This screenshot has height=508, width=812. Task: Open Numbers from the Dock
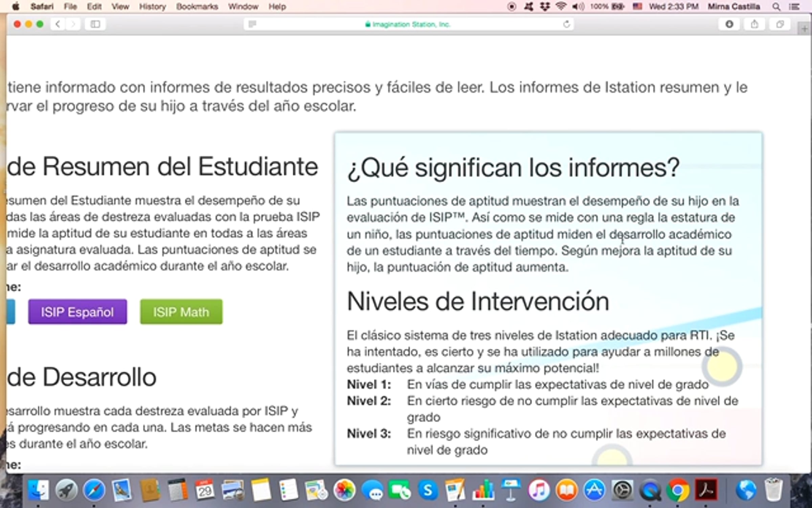point(483,490)
